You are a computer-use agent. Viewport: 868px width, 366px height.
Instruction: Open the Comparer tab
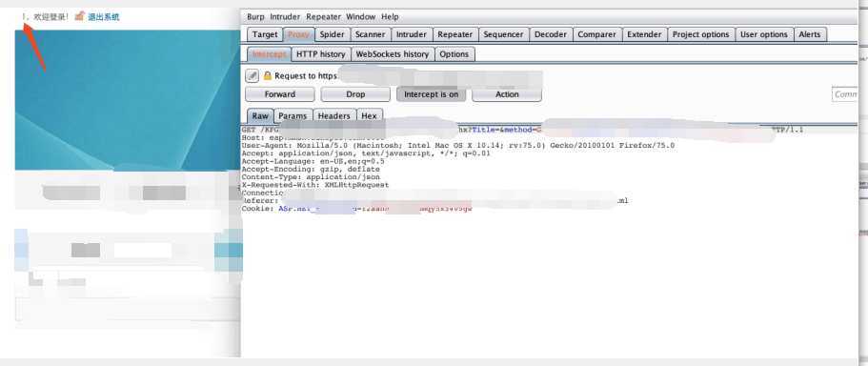596,34
